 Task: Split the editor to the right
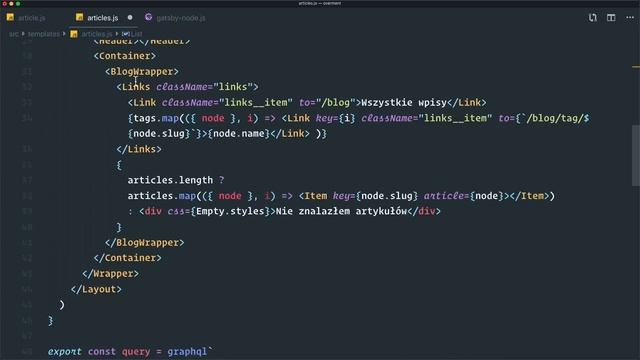pos(611,18)
